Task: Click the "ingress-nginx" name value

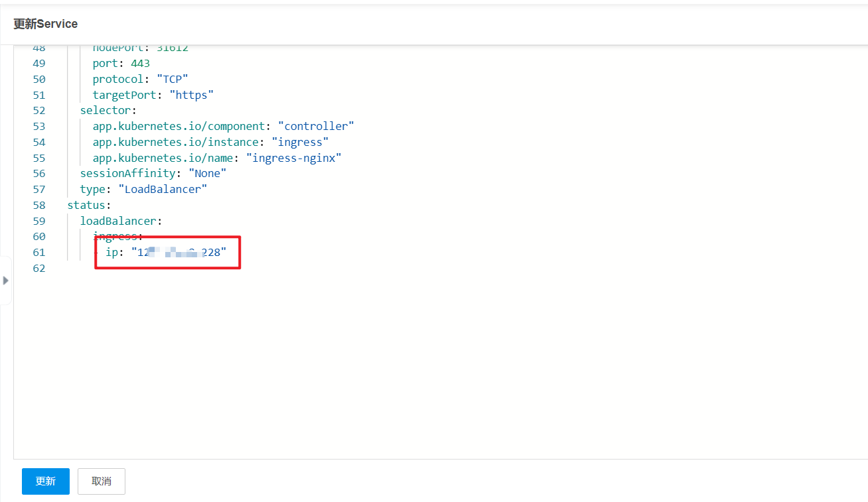Action: [293, 158]
